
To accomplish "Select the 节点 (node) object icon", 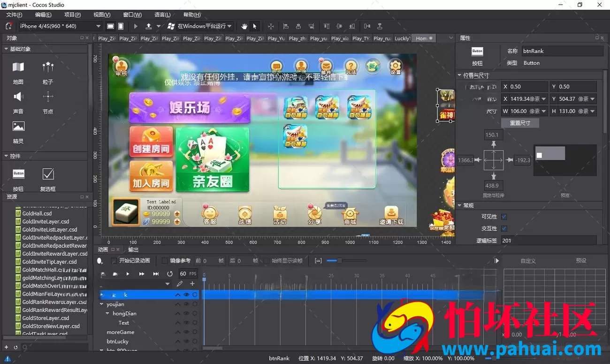I will (x=48, y=97).
